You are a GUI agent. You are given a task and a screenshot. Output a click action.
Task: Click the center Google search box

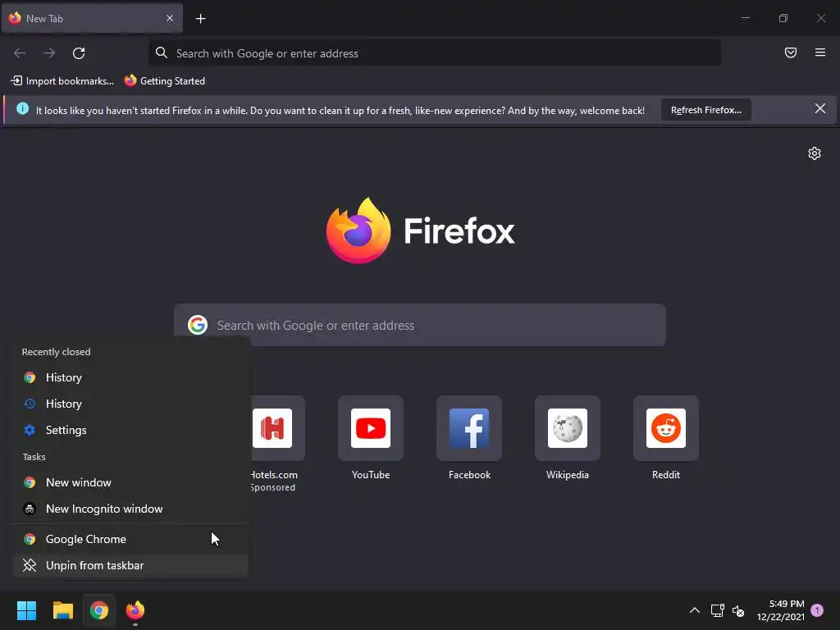420,325
